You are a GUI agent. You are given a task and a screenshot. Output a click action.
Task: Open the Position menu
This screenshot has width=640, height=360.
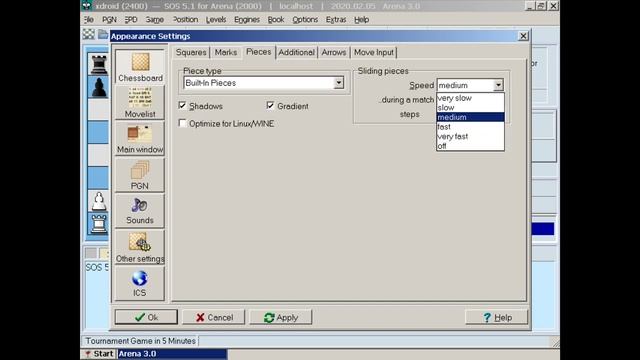pos(185,20)
